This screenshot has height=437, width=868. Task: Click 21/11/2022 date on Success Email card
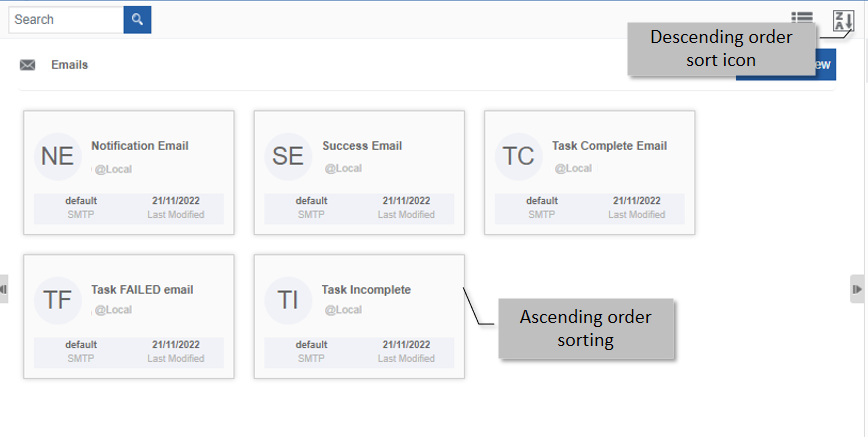406,200
